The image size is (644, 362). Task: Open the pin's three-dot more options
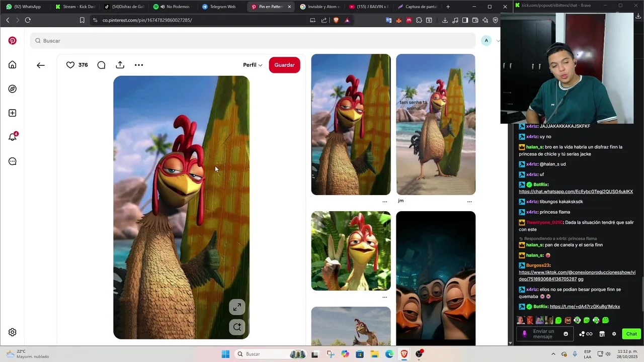[139, 65]
